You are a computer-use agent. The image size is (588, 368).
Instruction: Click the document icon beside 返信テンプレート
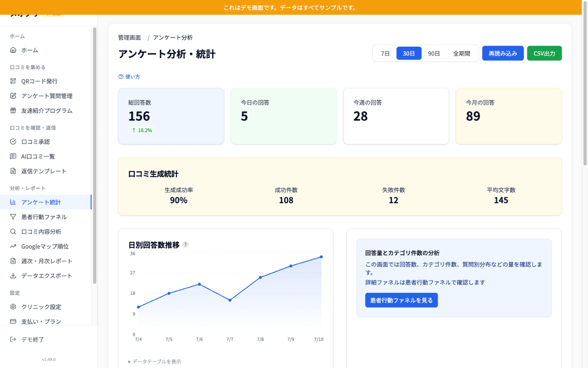tap(13, 171)
